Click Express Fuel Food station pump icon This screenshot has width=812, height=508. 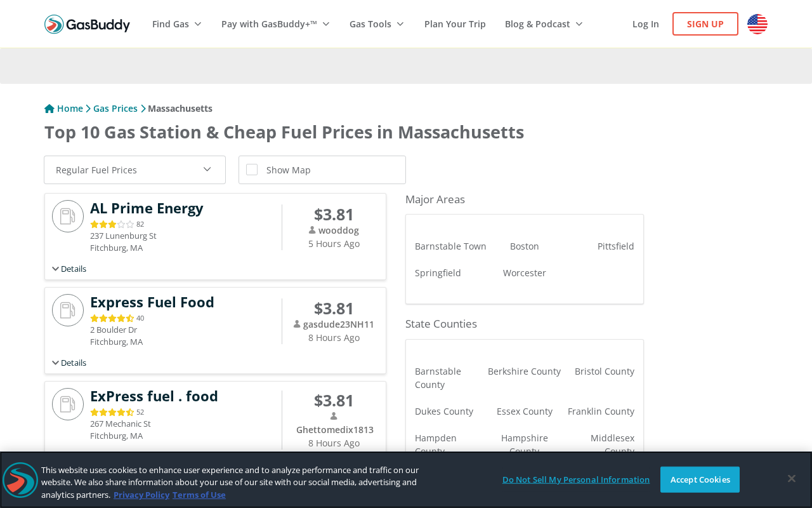[68, 311]
